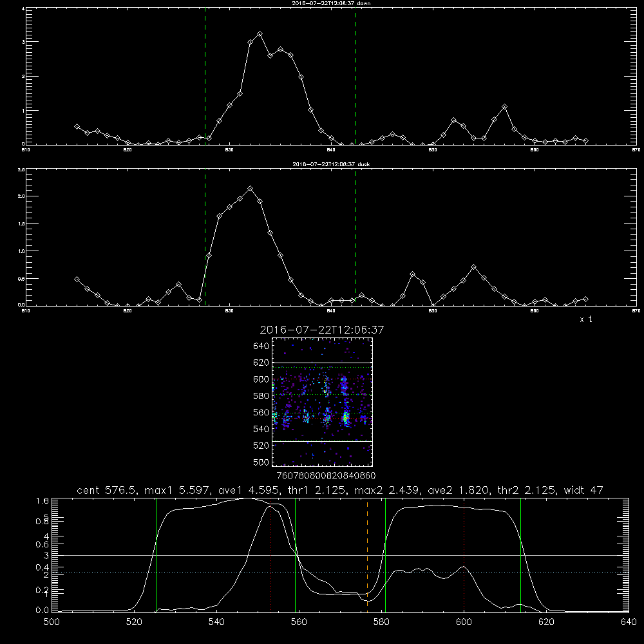This screenshot has height=644, width=644.
Task: Click the 640 label on bottom plot x-axis
Action: [629, 622]
